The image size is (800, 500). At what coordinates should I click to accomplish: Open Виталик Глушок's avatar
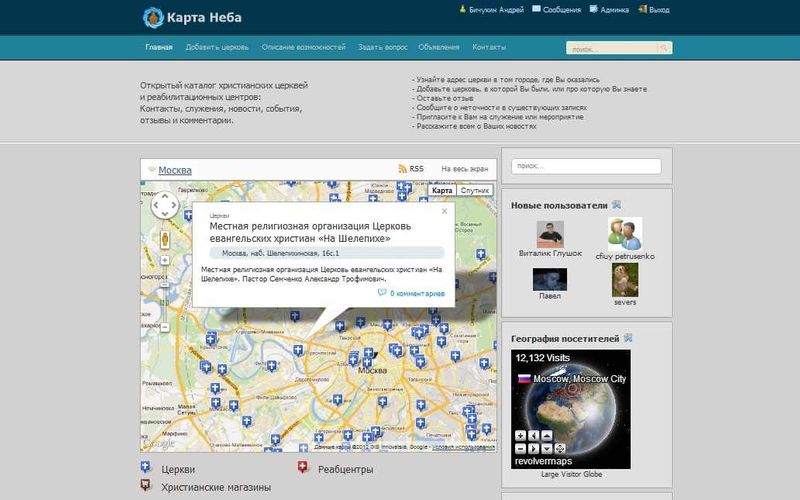(x=550, y=235)
